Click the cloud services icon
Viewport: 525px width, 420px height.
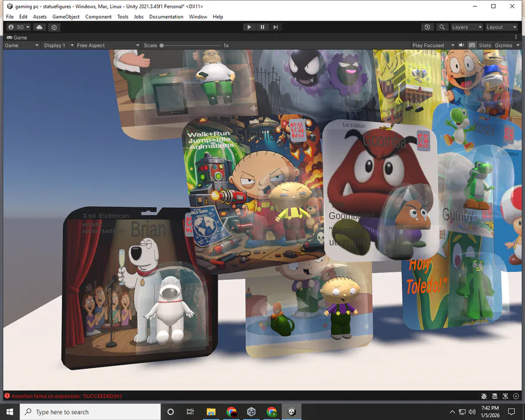(40, 27)
